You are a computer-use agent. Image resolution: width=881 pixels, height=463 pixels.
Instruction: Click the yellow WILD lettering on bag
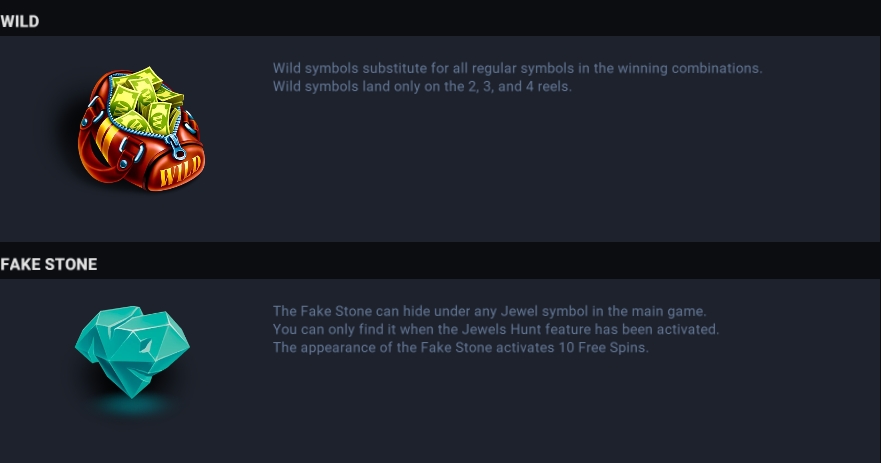180,171
